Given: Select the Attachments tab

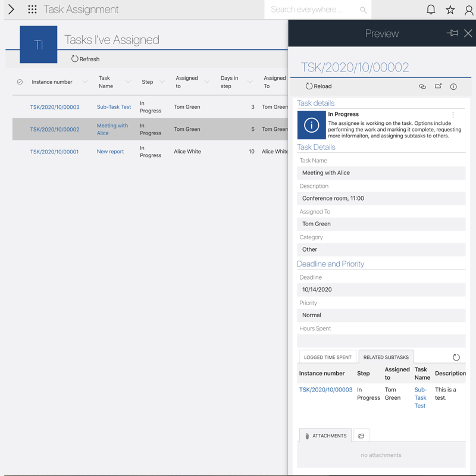Looking at the screenshot, I should tap(325, 436).
